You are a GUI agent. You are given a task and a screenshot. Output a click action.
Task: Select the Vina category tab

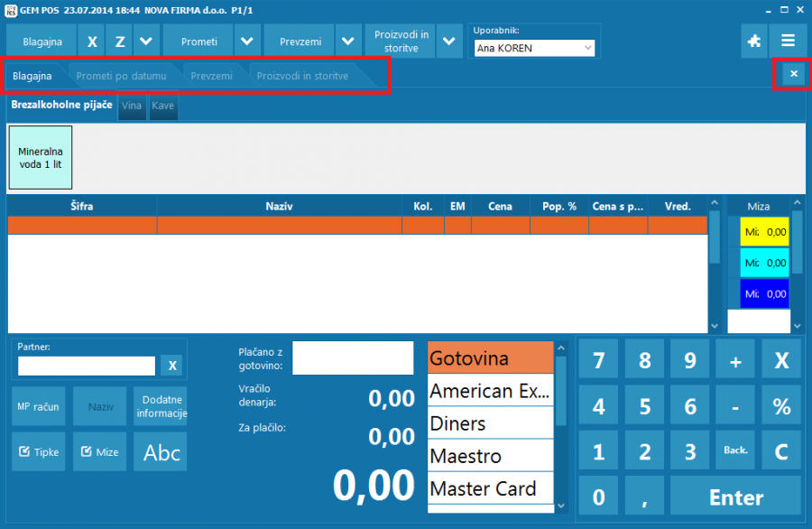[x=132, y=107]
